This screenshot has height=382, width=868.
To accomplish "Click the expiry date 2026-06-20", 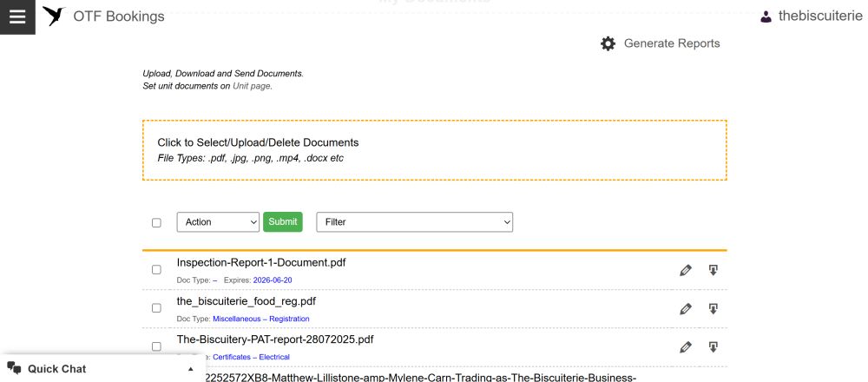I will coord(273,280).
